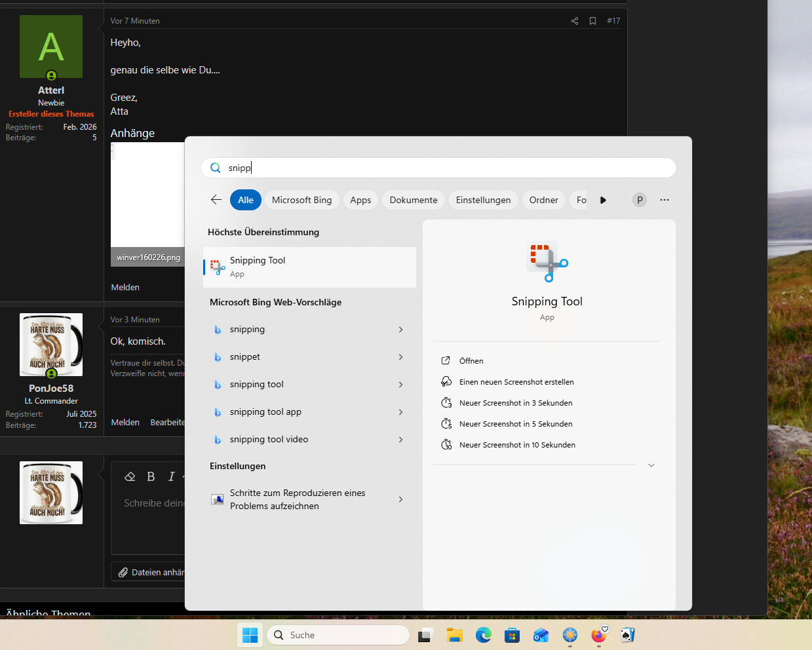Screen dimensions: 812x650
Task: Choose Einen neuen Screenshot erstellen
Action: tap(516, 382)
